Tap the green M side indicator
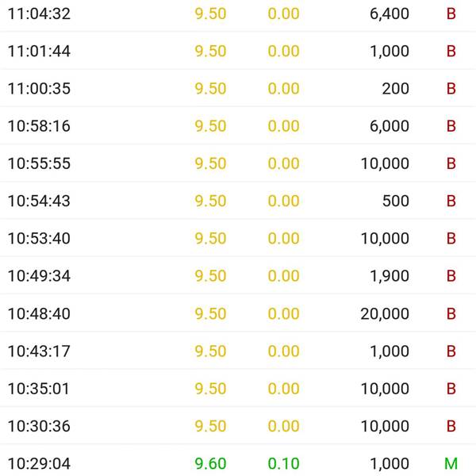476x476 pixels. [451, 463]
